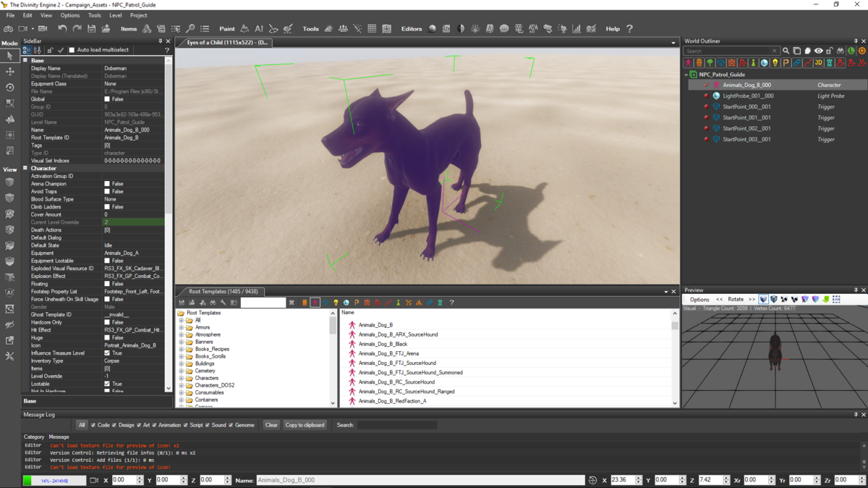Click the Name field in status bar
The image size is (868, 488).
(420, 480)
